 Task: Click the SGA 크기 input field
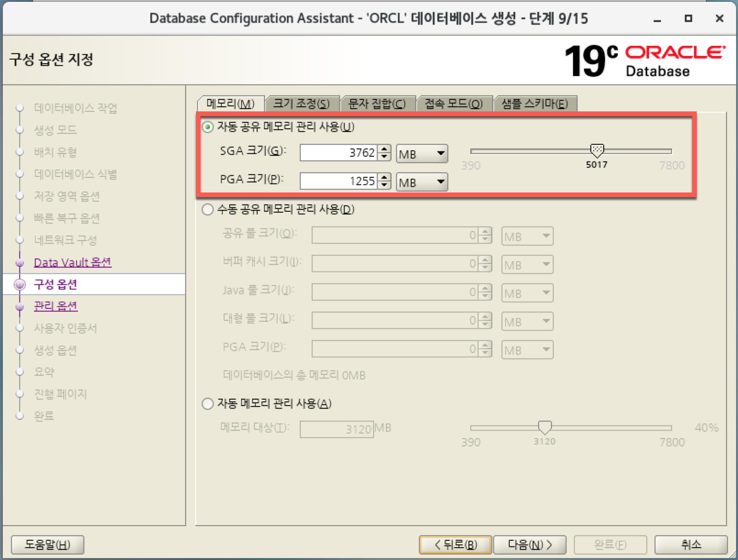[x=338, y=153]
